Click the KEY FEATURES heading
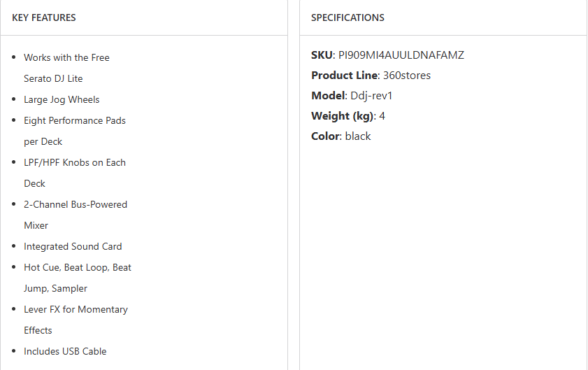588x370 pixels. coord(44,17)
